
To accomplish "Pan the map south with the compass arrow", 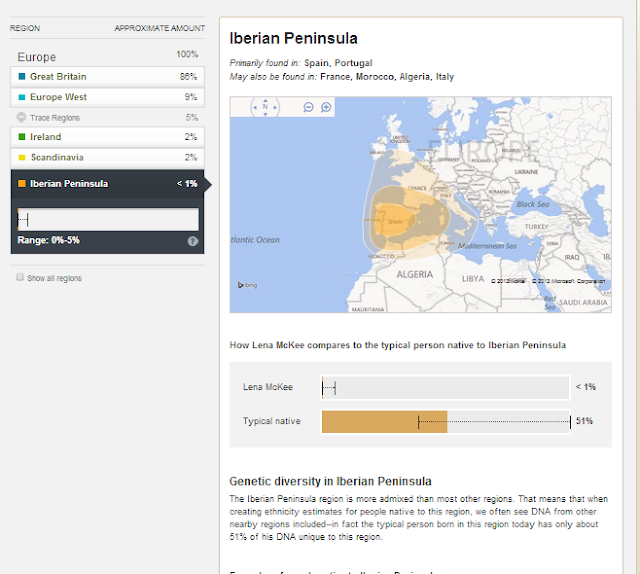I will [x=265, y=115].
